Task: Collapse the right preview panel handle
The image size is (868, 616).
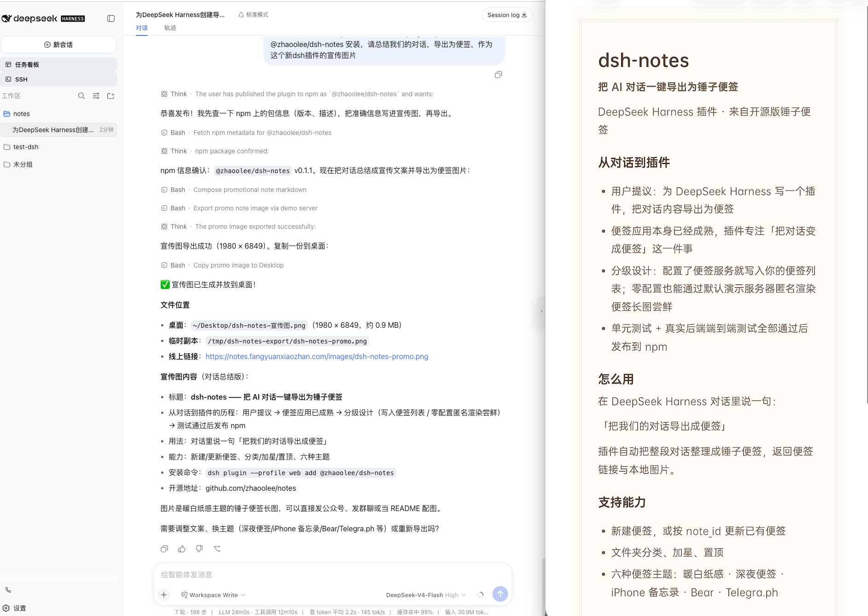Action: coord(541,312)
